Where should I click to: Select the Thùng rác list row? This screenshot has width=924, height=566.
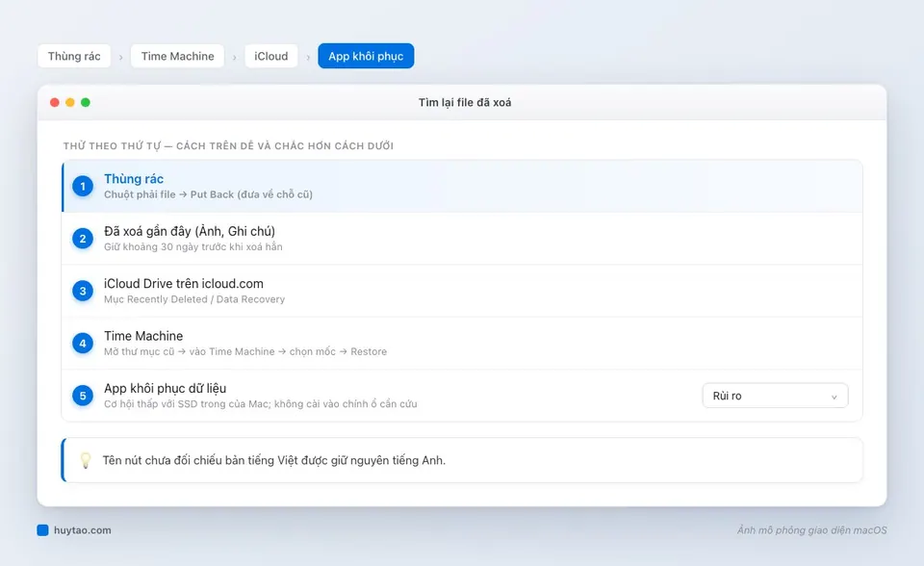tap(462, 187)
